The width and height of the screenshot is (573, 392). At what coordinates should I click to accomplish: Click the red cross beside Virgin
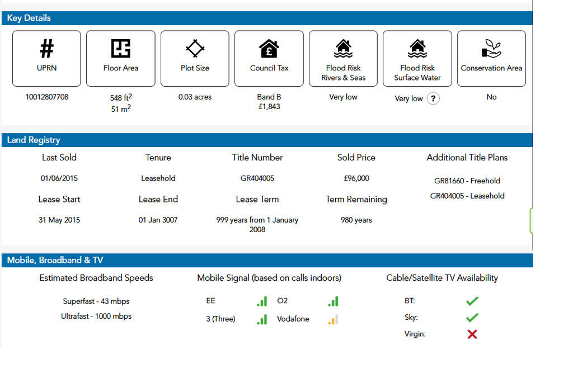472,334
